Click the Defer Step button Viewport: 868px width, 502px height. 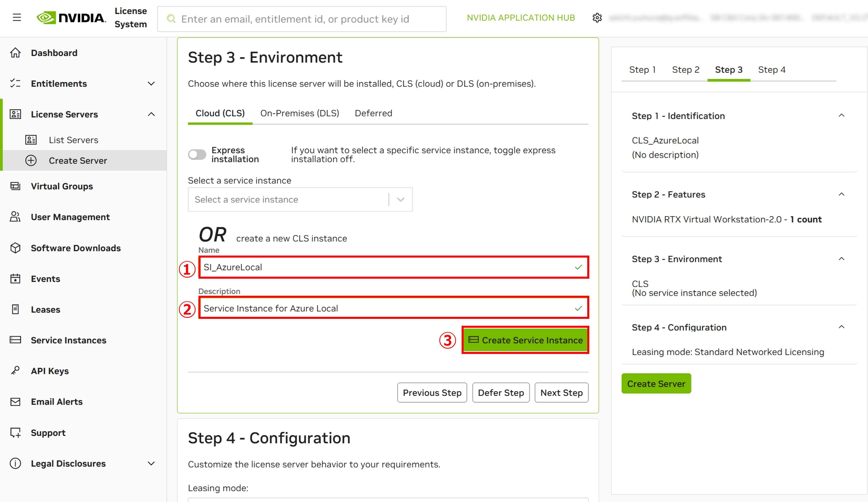click(501, 393)
